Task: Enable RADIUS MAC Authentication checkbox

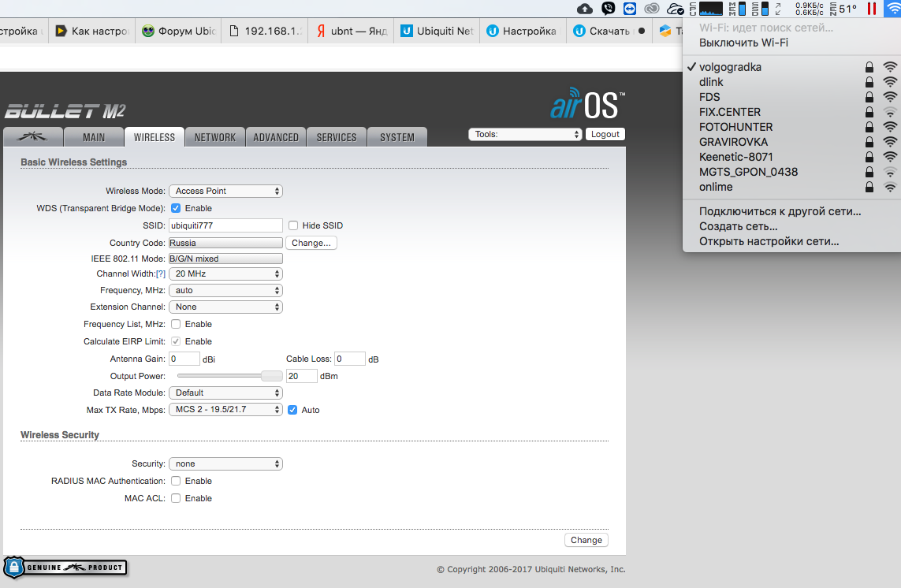Action: pyautogui.click(x=176, y=481)
